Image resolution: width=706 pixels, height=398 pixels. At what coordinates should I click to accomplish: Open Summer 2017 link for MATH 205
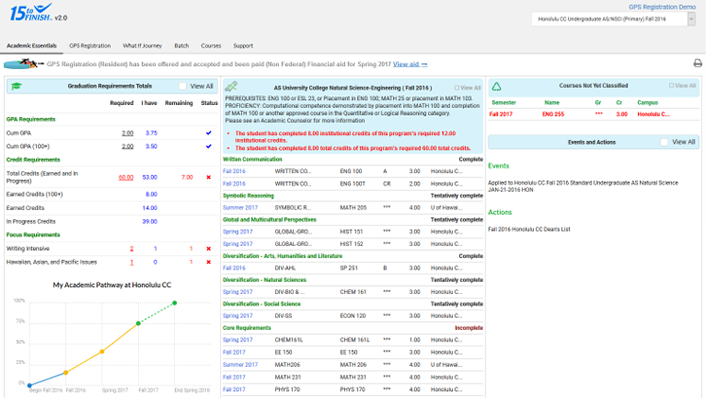[240, 208]
